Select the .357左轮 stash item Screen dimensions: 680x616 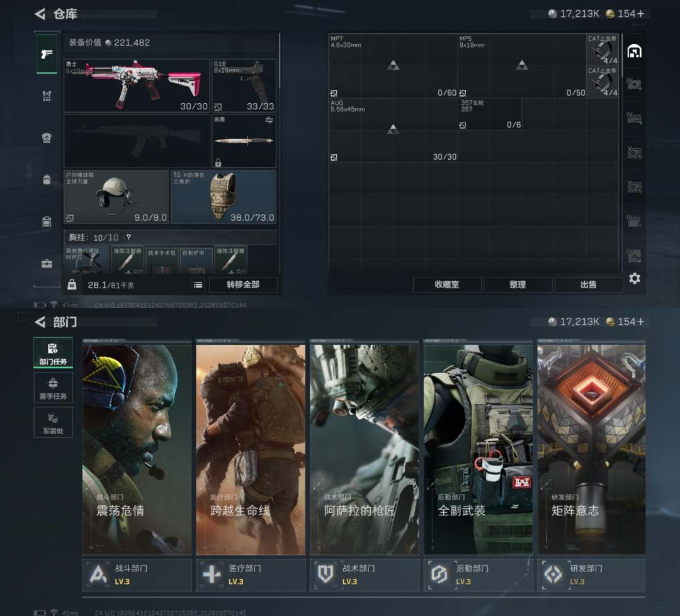tap(490, 114)
